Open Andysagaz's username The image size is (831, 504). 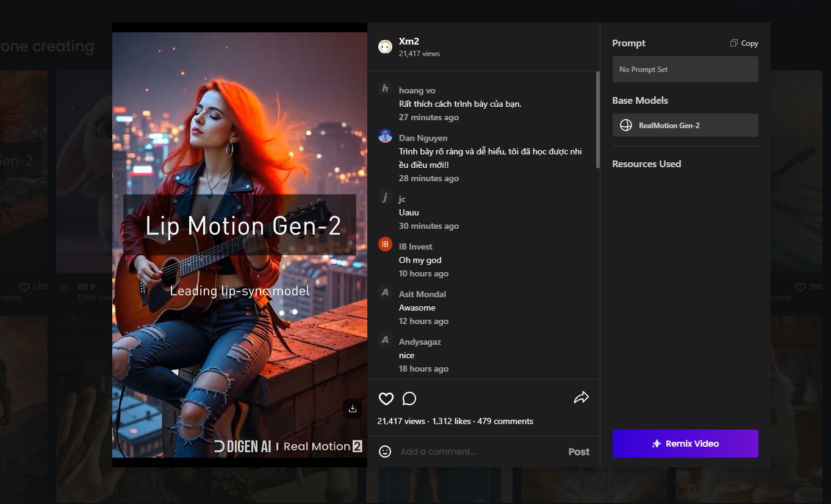pos(420,342)
